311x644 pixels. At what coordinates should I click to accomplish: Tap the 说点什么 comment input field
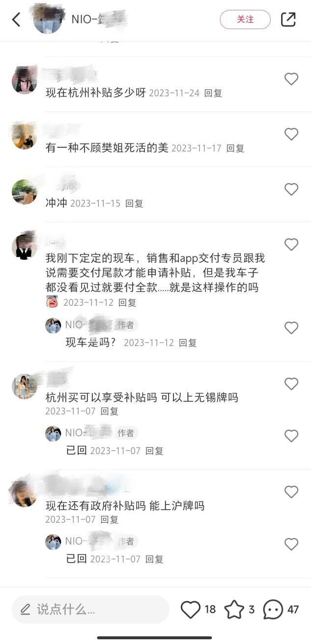90,610
